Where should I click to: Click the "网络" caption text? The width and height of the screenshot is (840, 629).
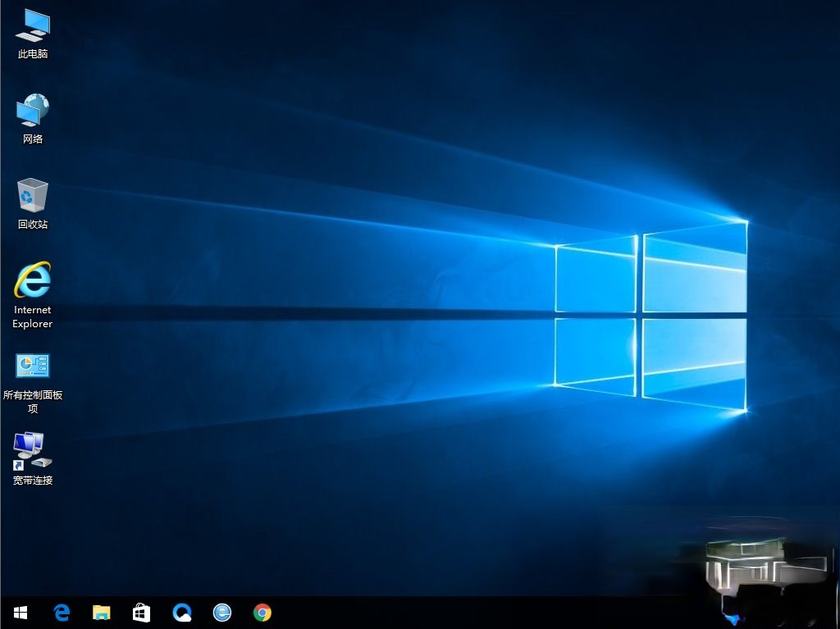pos(33,139)
